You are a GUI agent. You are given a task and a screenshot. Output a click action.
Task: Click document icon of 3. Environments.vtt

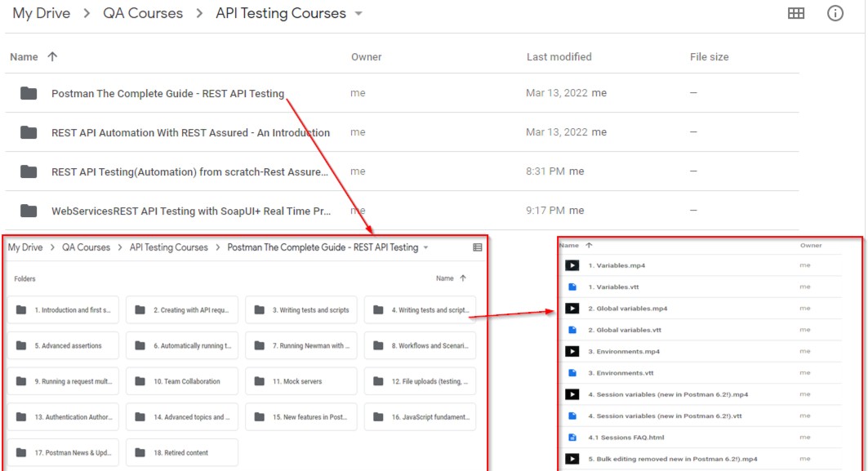pyautogui.click(x=572, y=373)
